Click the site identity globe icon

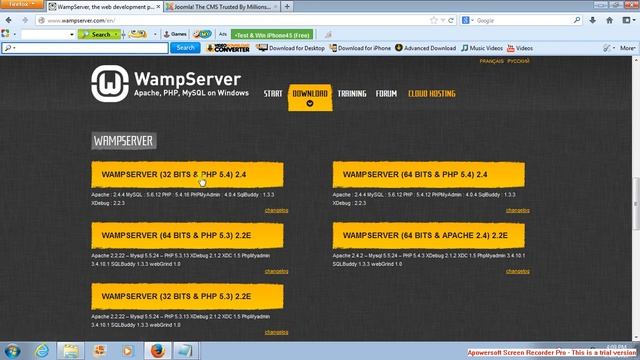click(42, 20)
